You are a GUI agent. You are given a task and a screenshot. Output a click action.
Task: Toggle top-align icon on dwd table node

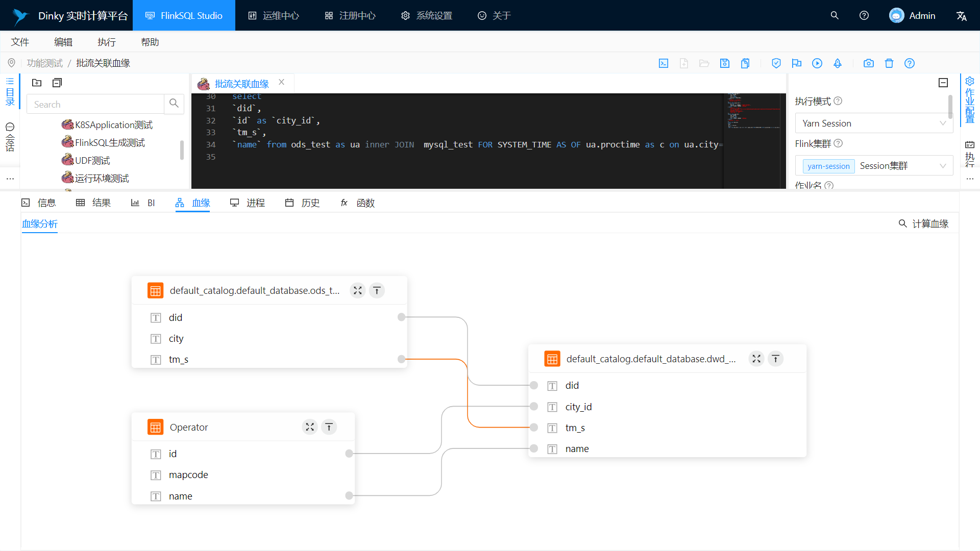(775, 359)
